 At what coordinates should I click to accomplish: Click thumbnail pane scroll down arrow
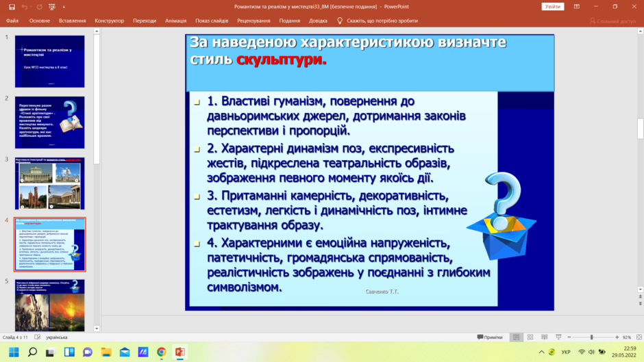(97, 328)
